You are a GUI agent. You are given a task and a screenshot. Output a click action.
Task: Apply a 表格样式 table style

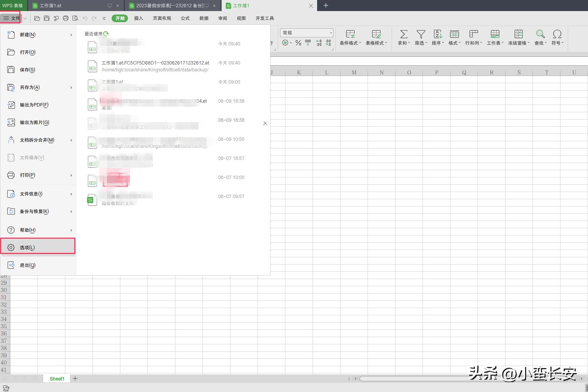pyautogui.click(x=376, y=37)
